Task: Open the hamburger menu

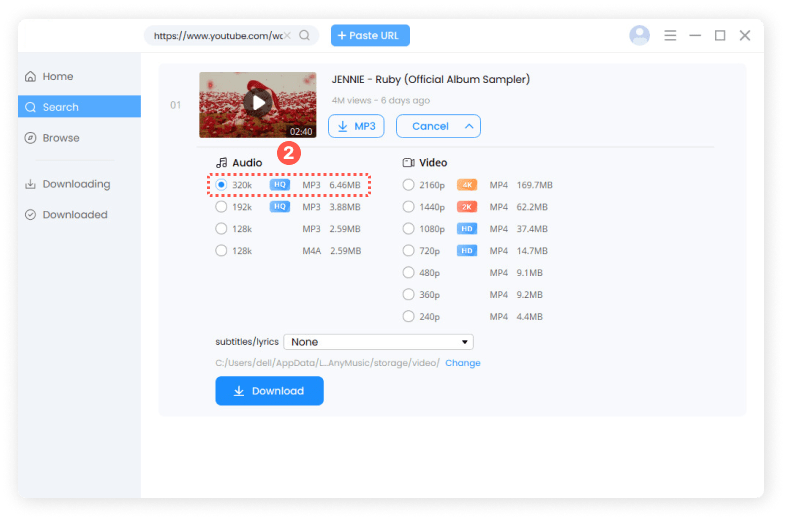Action: coord(670,35)
